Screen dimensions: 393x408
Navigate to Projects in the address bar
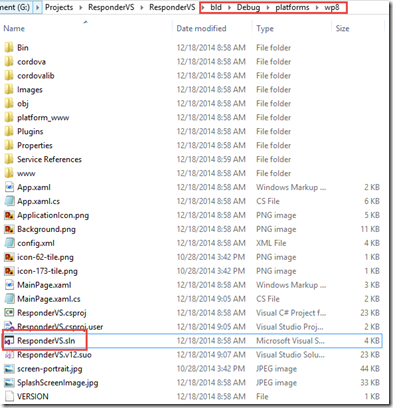tap(59, 8)
